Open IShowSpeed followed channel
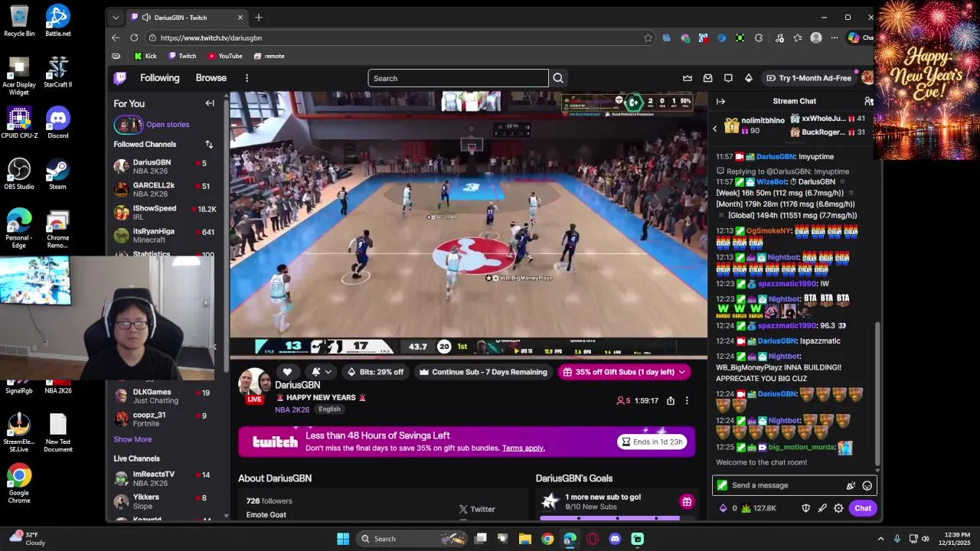The image size is (980, 551). (x=165, y=212)
